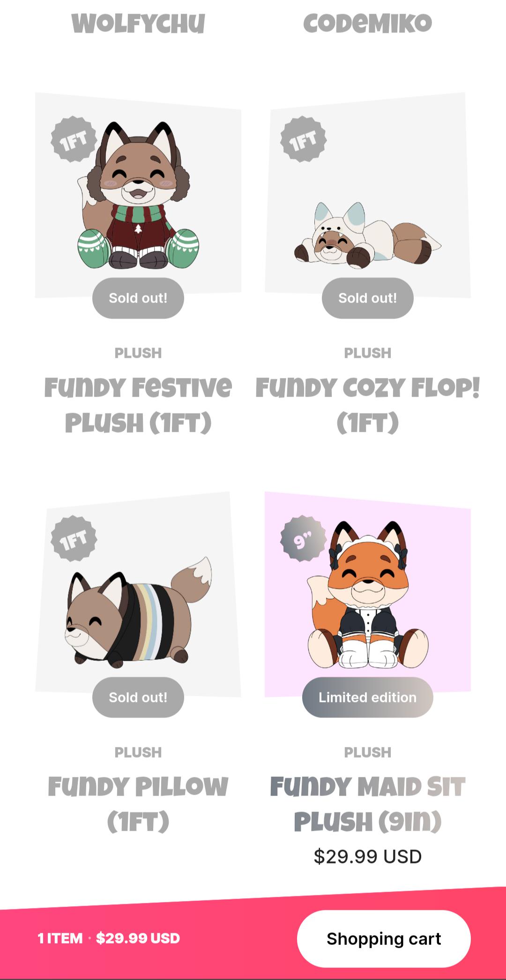Open Fundy Maid Sit Plush (9in) title
Viewport: 506px width, 980px height.
[x=368, y=804]
